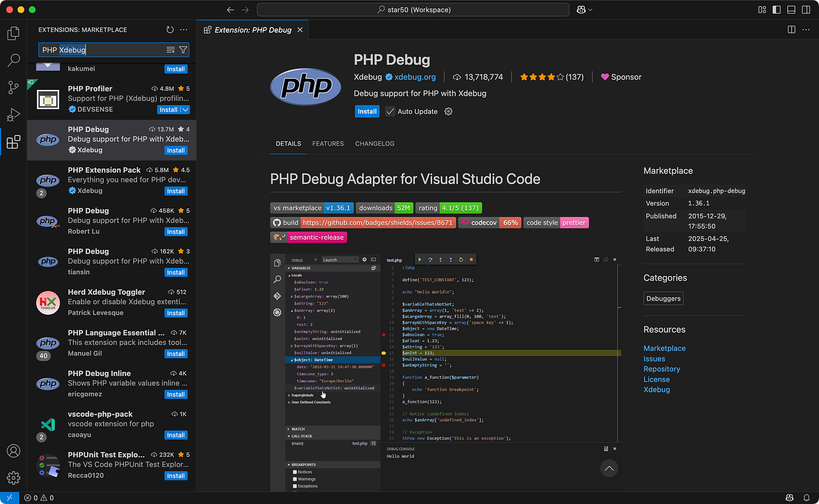Refresh the extensions marketplace list

(x=170, y=30)
